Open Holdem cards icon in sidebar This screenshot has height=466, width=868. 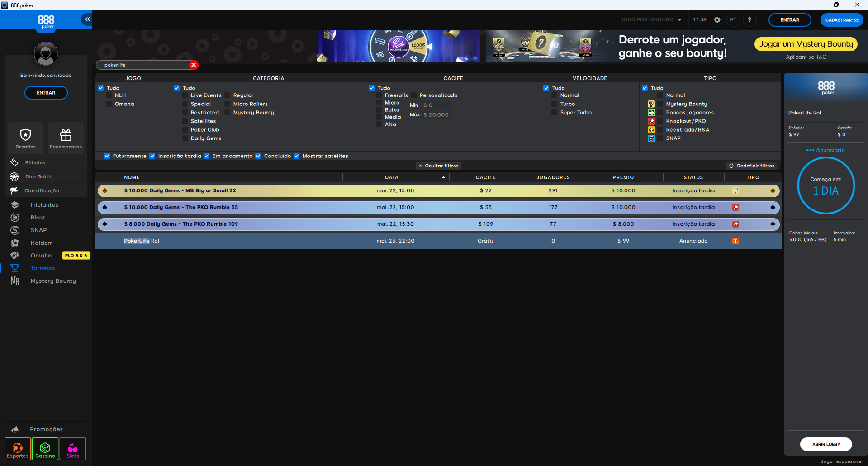(x=15, y=243)
